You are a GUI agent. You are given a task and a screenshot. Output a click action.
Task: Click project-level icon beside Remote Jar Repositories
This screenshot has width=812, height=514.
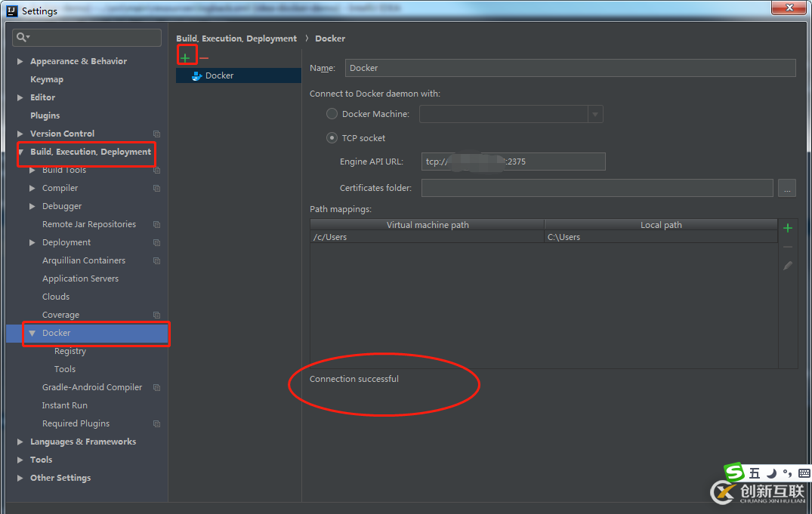[156, 224]
